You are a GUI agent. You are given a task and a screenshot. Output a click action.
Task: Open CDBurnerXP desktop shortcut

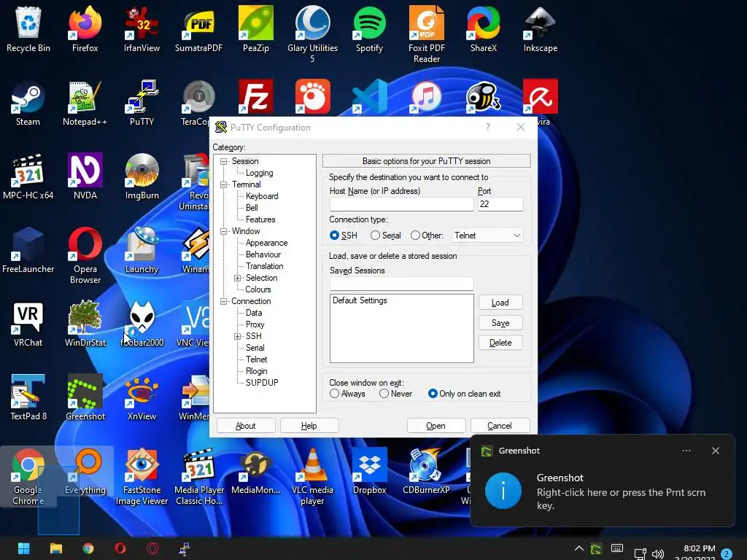pos(426,472)
